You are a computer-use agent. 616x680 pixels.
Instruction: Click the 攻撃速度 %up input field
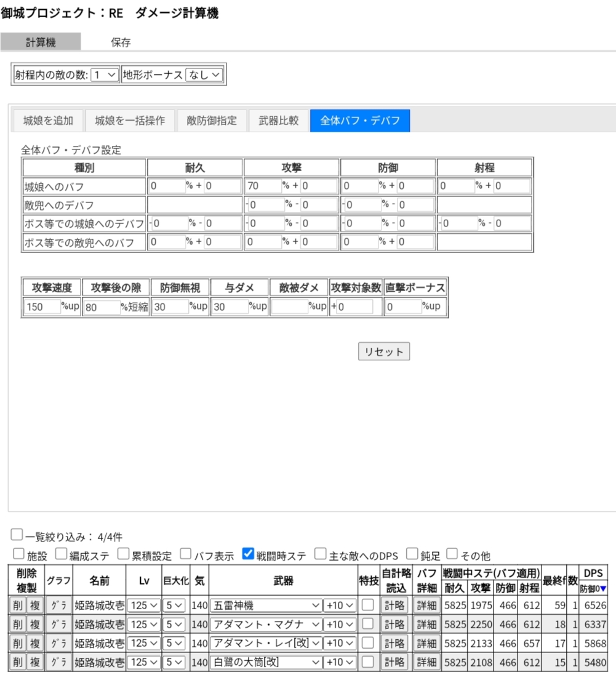42,306
